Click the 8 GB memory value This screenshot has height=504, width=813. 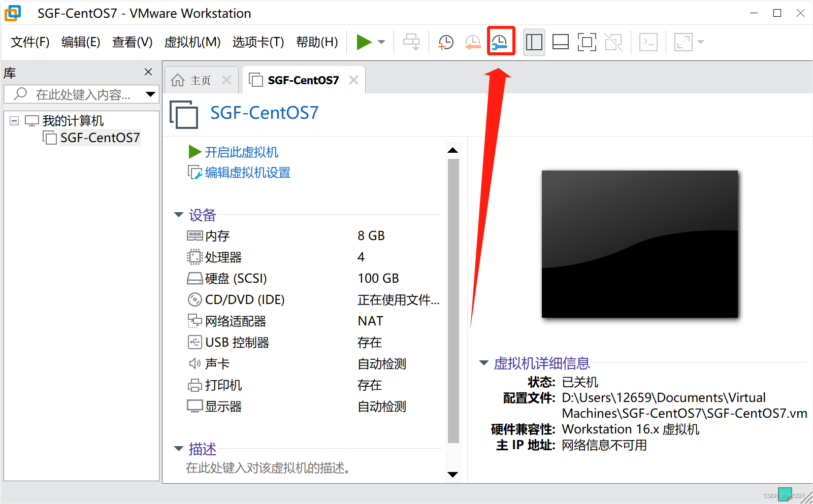pos(371,236)
